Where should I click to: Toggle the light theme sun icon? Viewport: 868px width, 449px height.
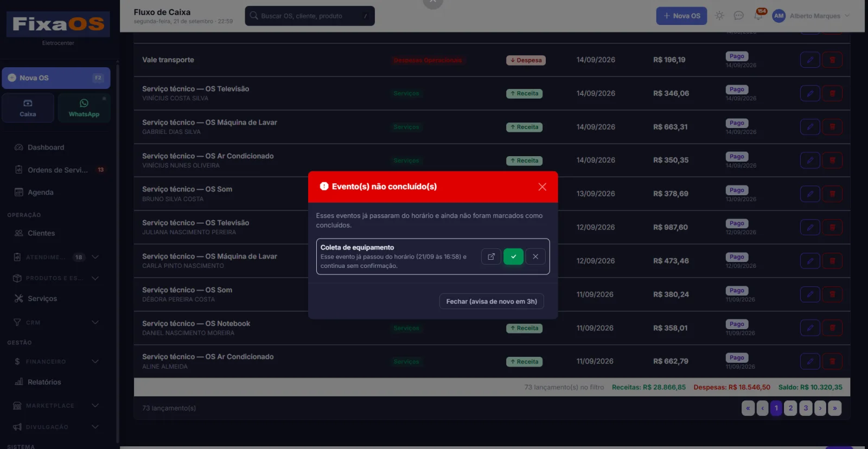coord(719,16)
